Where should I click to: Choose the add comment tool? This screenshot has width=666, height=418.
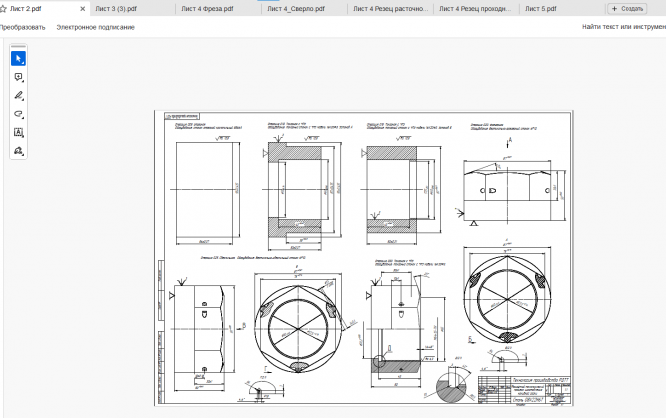18,77
